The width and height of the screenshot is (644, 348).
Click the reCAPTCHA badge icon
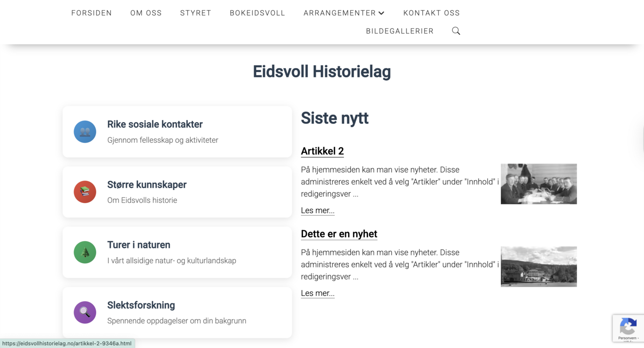(x=627, y=327)
